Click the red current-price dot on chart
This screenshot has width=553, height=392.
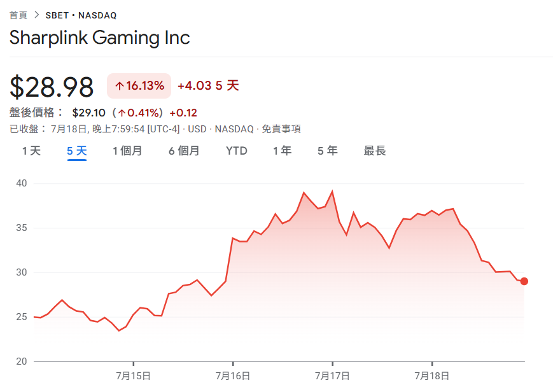tap(524, 281)
